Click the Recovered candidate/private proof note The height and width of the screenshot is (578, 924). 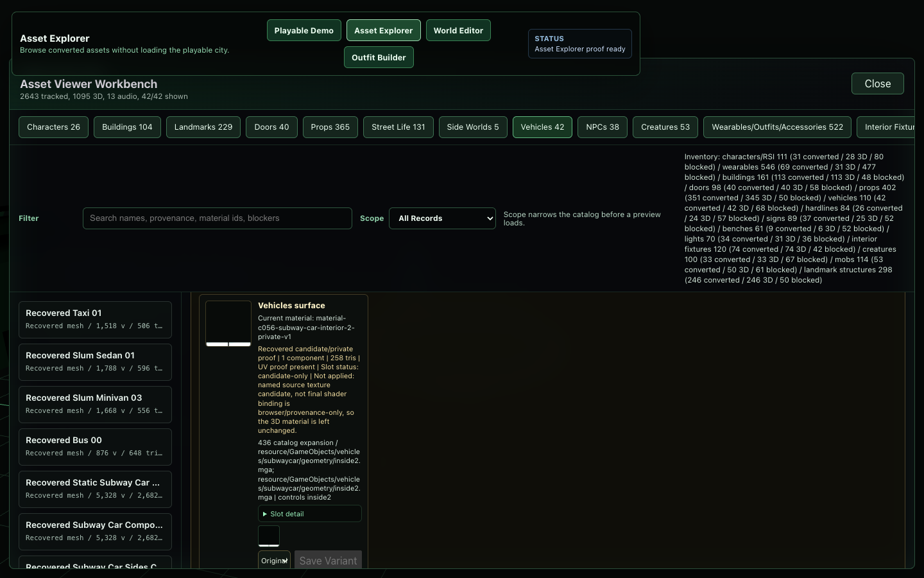click(309, 390)
